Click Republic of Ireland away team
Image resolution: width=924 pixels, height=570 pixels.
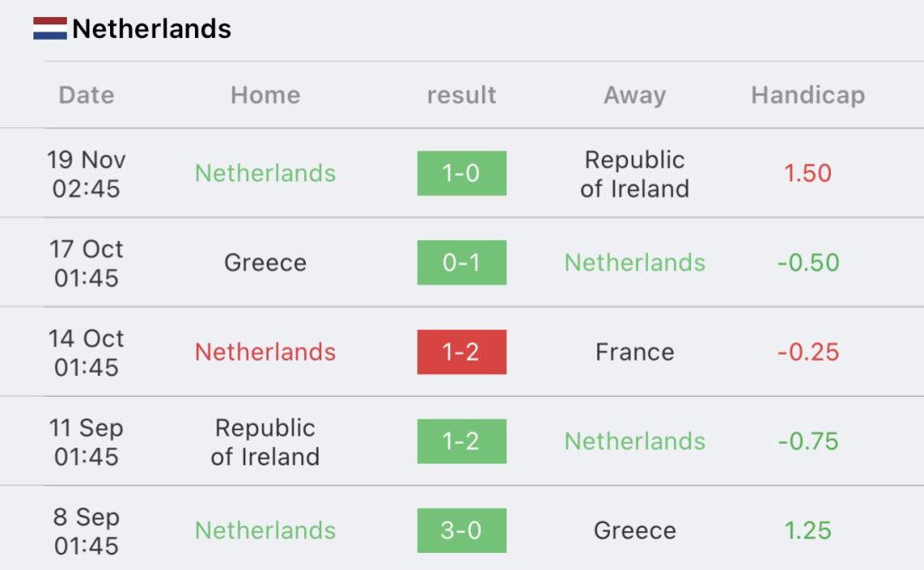coord(634,174)
